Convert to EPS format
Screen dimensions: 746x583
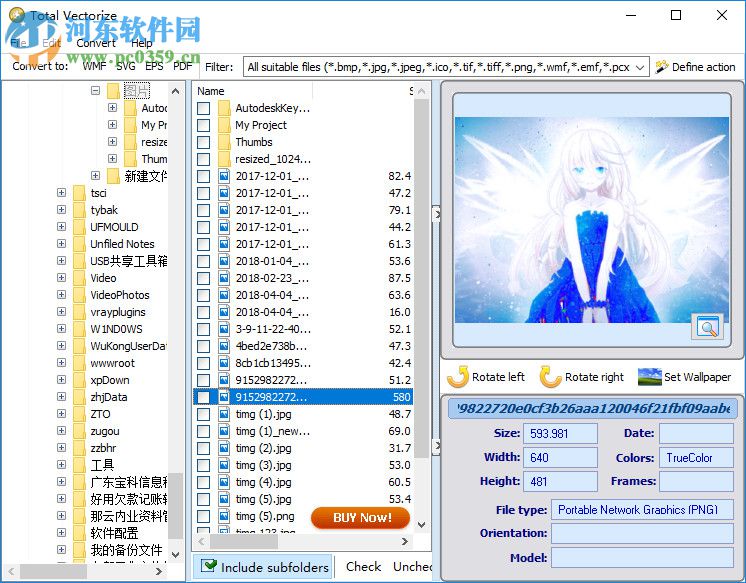[154, 66]
